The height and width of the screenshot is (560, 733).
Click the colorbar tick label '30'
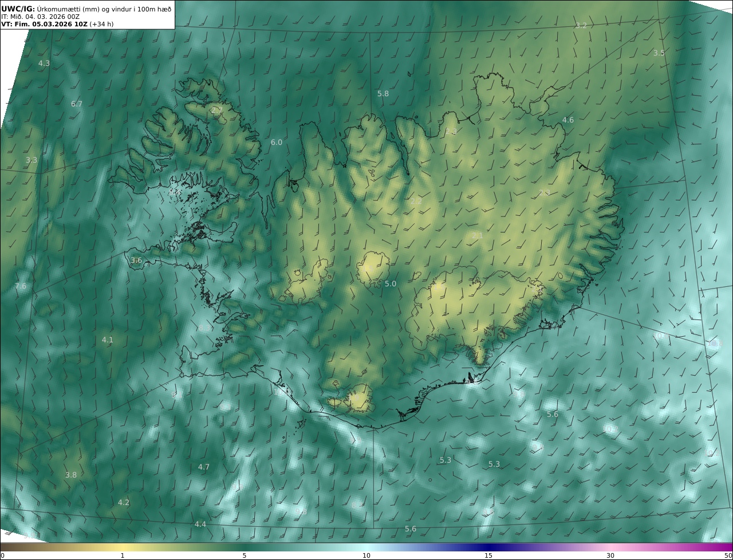(x=610, y=555)
